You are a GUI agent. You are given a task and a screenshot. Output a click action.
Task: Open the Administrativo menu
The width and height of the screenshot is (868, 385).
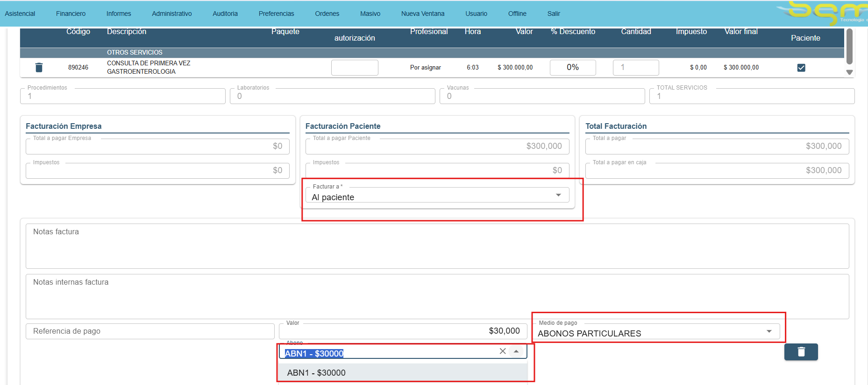tap(171, 14)
